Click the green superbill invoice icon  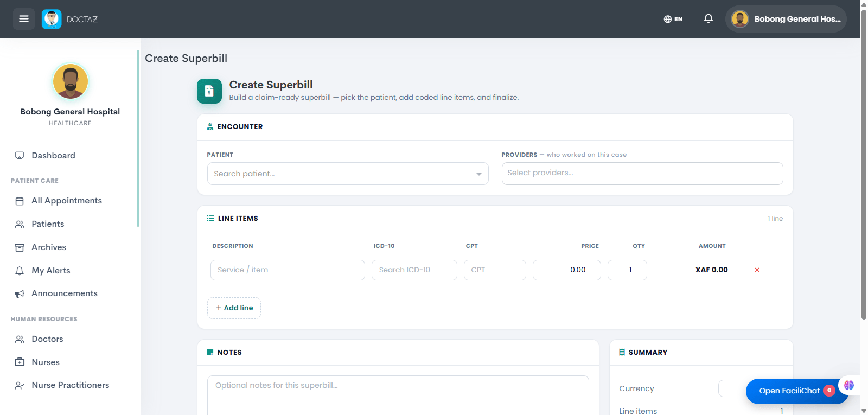tap(209, 91)
